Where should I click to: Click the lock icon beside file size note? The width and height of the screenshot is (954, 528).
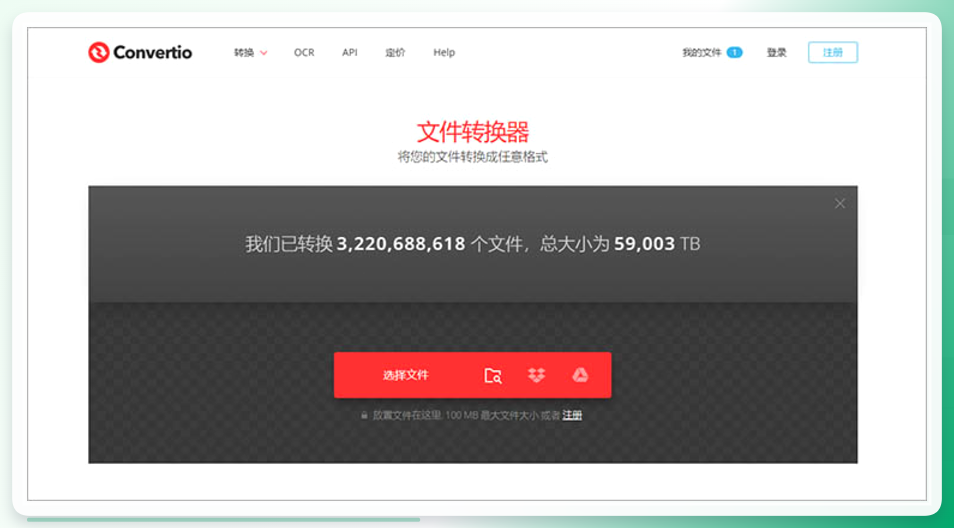[x=364, y=415]
